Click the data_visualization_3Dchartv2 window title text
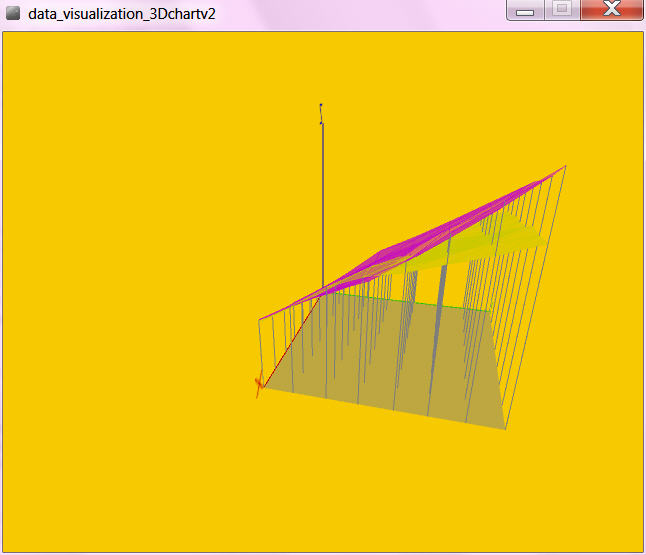Image resolution: width=646 pixels, height=555 pixels. 121,14
